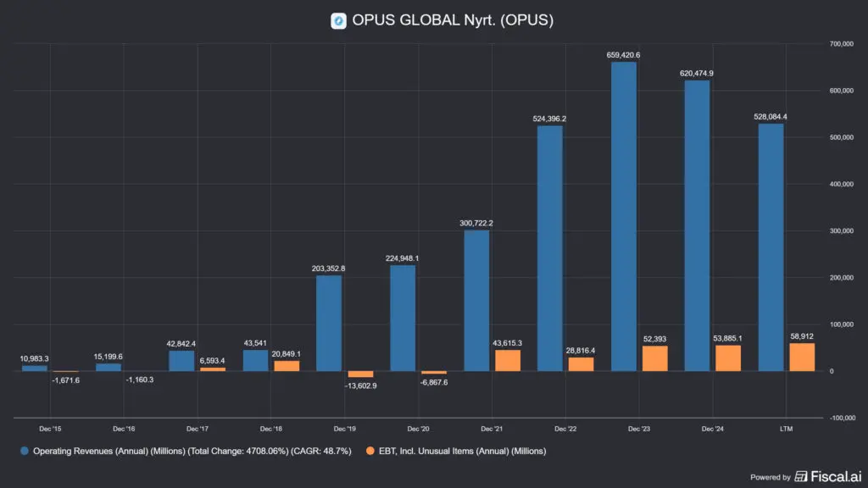The width and height of the screenshot is (868, 488).
Task: Select the negative Dec '20 EBT bar -6,867.6
Action: 434,373
